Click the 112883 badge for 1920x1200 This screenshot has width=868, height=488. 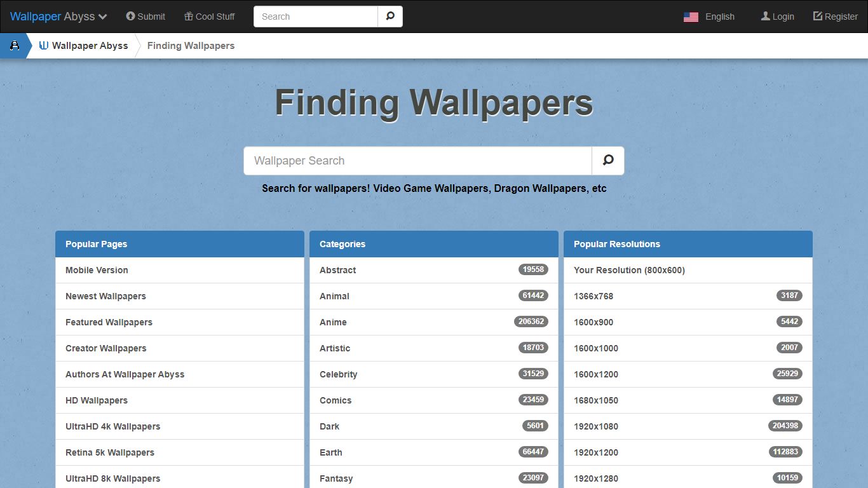785,452
